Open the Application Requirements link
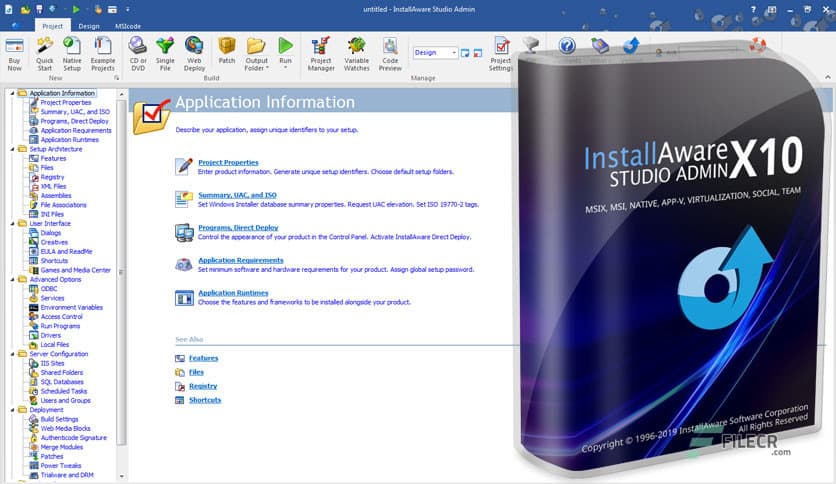836x484 pixels. click(241, 260)
